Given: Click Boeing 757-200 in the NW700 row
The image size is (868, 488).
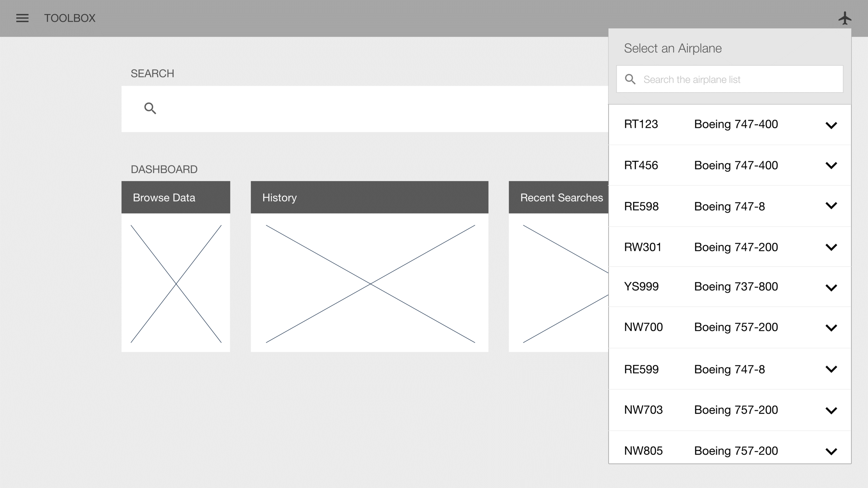Looking at the screenshot, I should (736, 327).
